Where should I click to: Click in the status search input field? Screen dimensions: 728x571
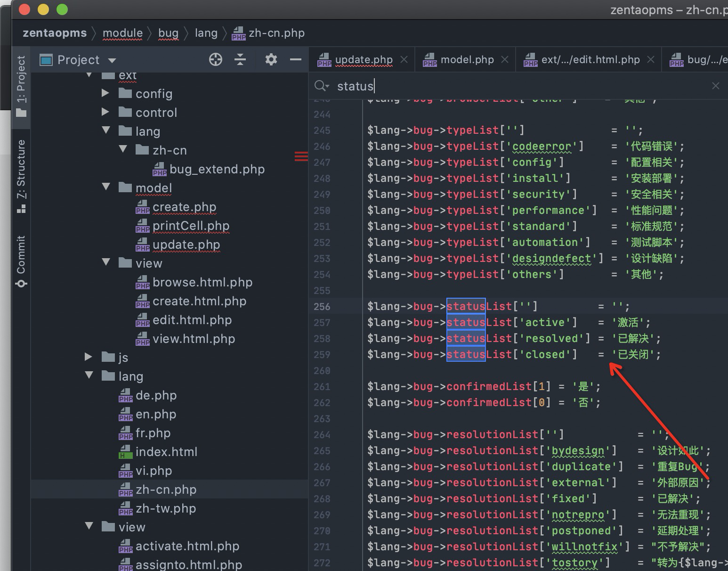tap(518, 86)
